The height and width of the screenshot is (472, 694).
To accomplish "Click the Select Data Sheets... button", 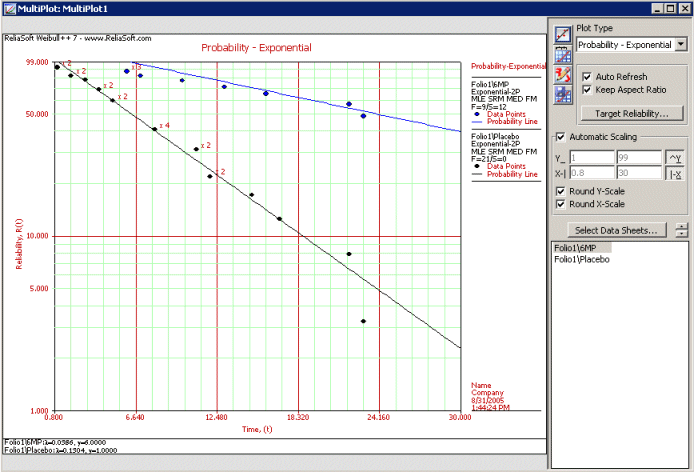I will point(617,230).
